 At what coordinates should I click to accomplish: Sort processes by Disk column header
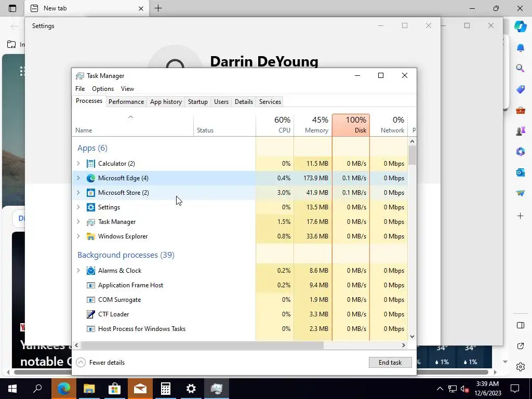351,125
